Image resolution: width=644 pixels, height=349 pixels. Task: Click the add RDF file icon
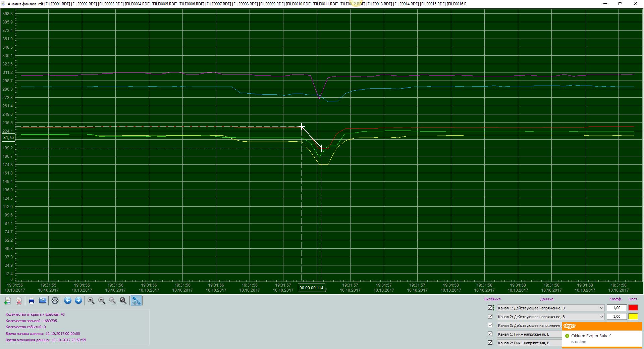(8, 301)
